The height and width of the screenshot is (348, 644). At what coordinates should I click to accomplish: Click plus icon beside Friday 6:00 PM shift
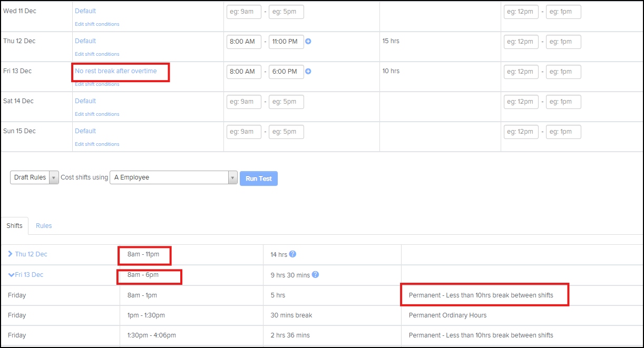[308, 72]
